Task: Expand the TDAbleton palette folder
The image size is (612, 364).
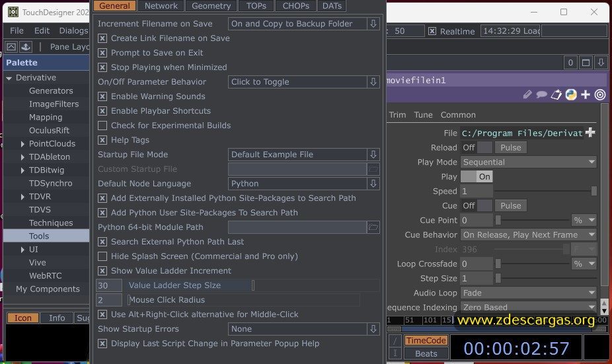Action: click(22, 157)
